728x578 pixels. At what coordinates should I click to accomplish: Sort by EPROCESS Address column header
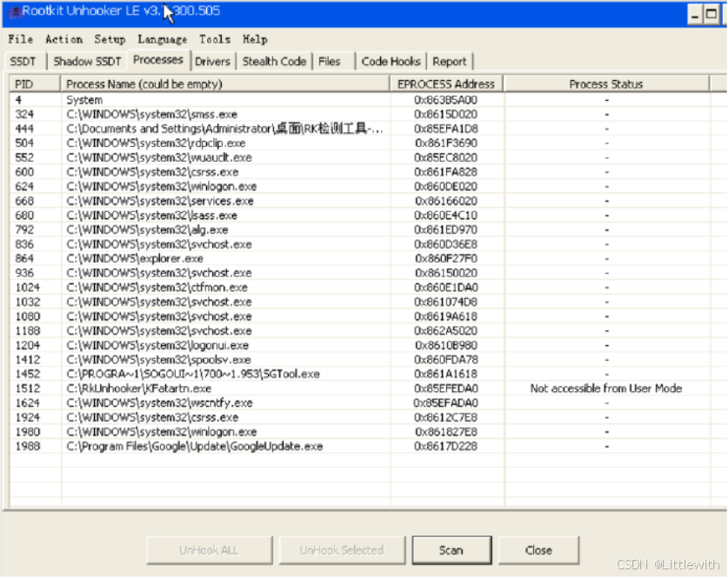(446, 84)
